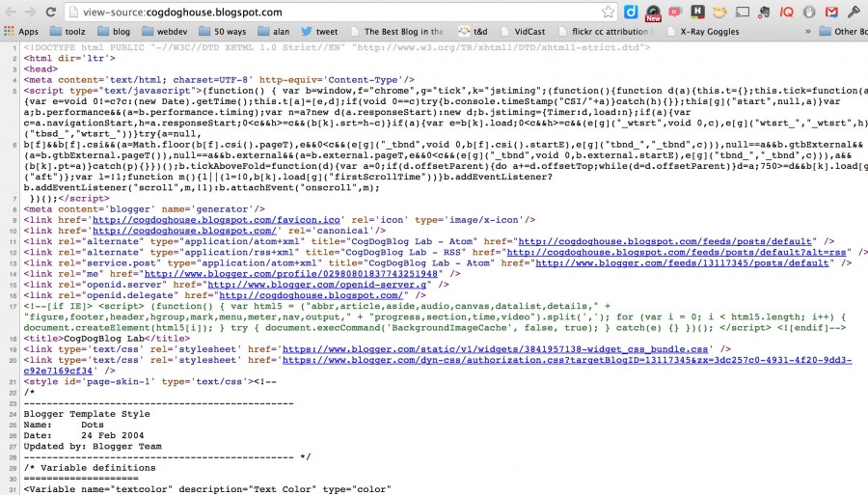Screen dimensions: 868x495
Task: Click the blue 'd' extension icon
Action: pyautogui.click(x=631, y=13)
